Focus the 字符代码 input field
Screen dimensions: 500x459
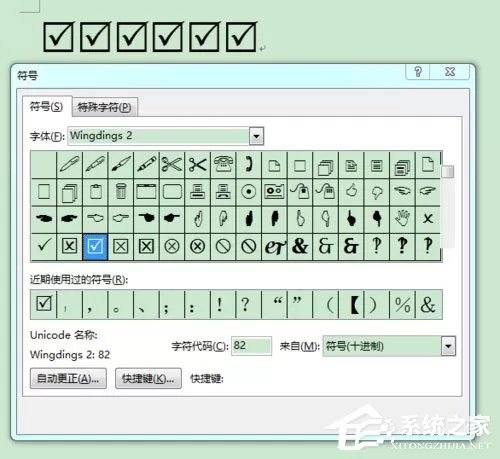click(251, 346)
